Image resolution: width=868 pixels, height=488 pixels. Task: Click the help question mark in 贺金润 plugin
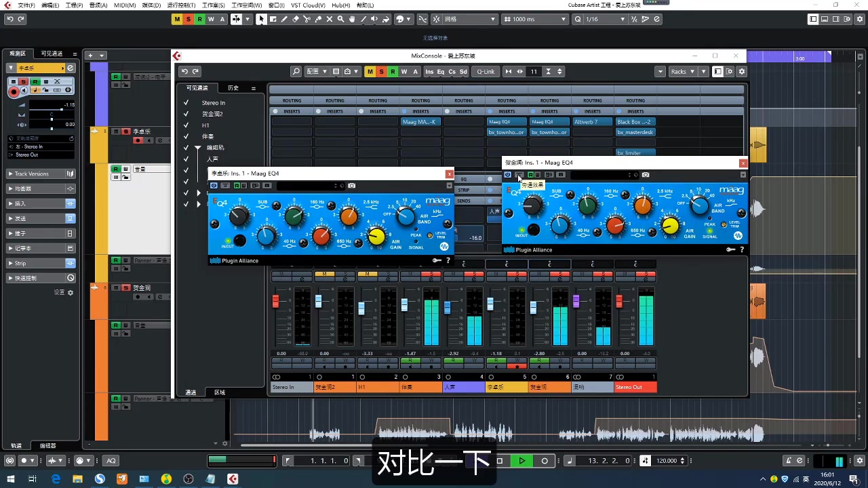pyautogui.click(x=742, y=249)
